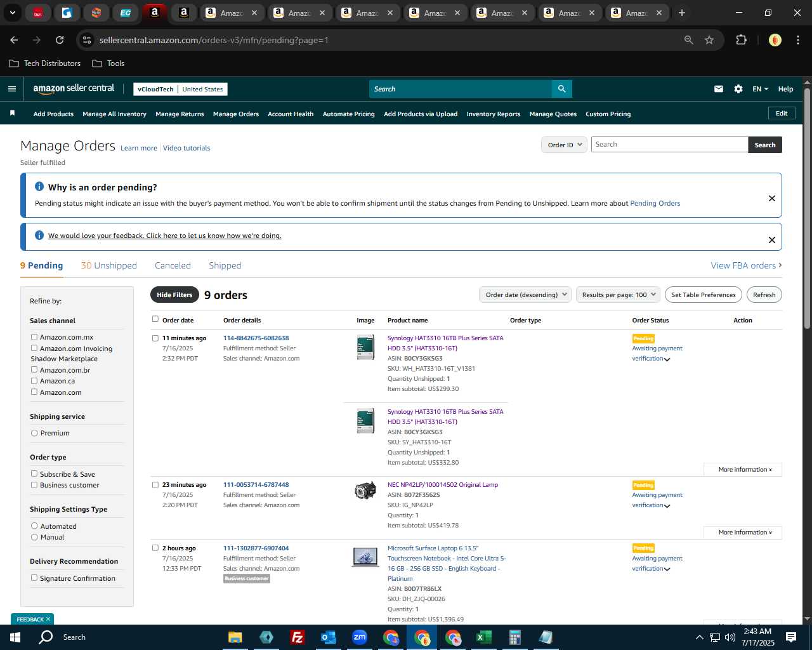Click the Hide Filters button

coord(174,295)
